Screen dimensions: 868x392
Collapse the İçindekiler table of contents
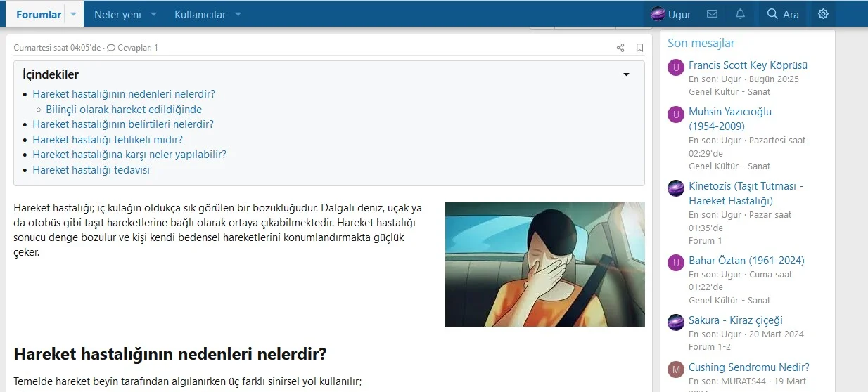626,74
